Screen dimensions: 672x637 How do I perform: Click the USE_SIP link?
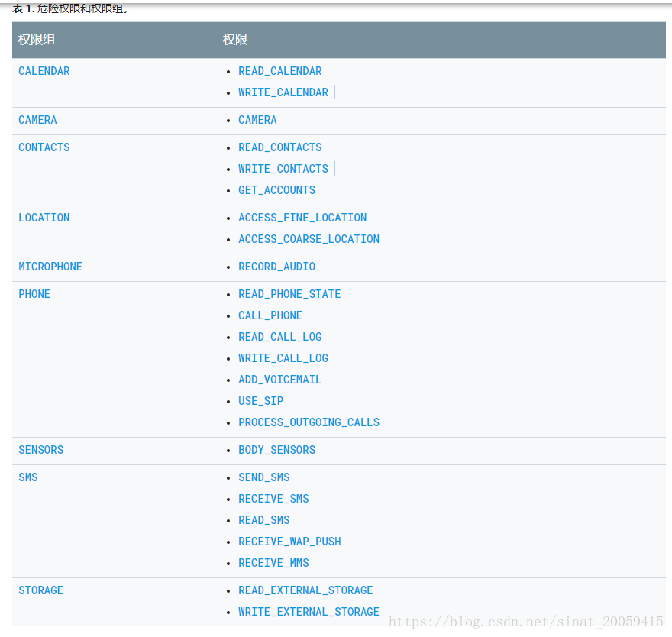pos(260,401)
